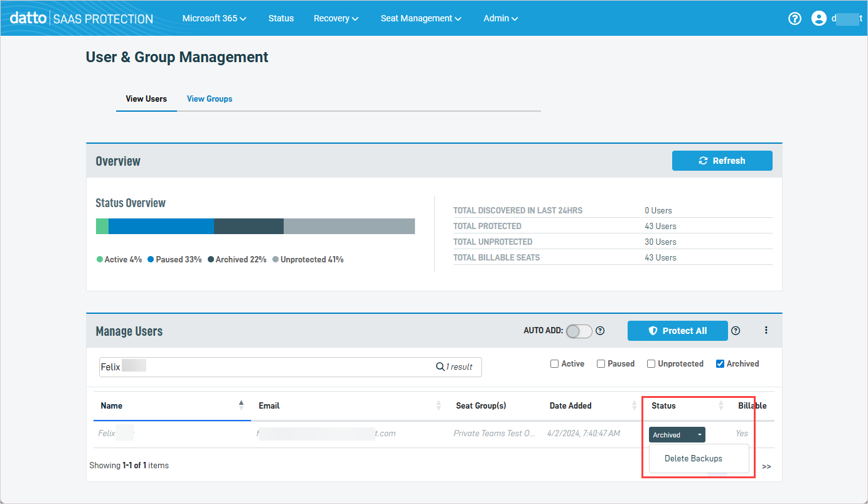Sort by Date Added column arrows
This screenshot has height=504, width=868.
pyautogui.click(x=634, y=405)
